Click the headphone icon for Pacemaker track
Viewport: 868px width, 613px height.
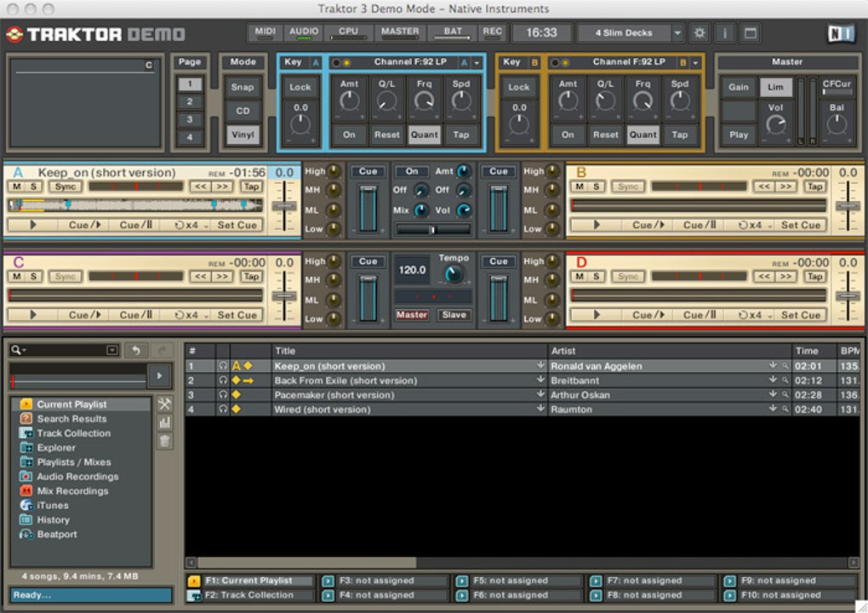(x=223, y=395)
